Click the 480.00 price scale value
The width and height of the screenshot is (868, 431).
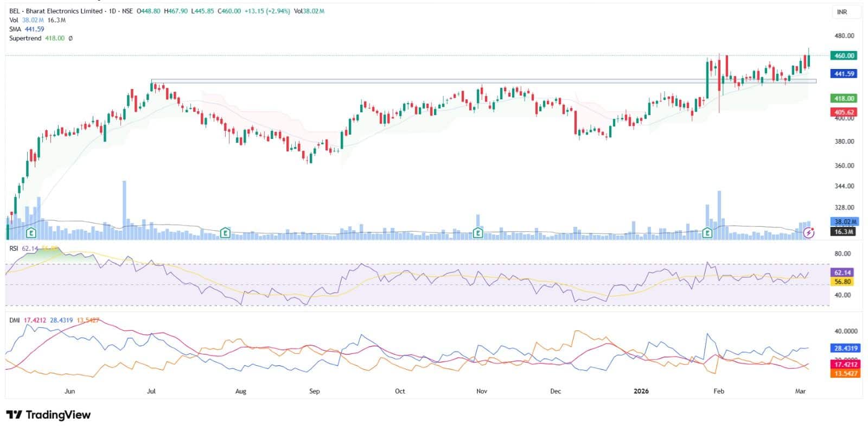844,36
